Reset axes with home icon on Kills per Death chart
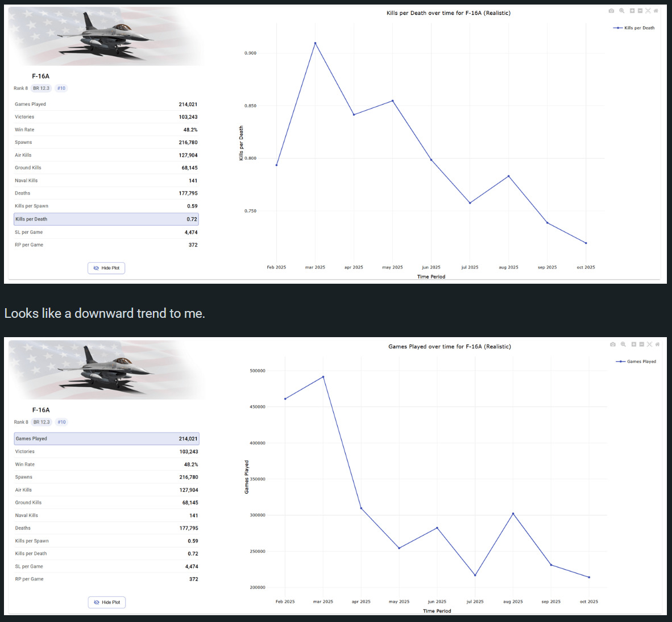This screenshot has height=622, width=672. pyautogui.click(x=656, y=11)
